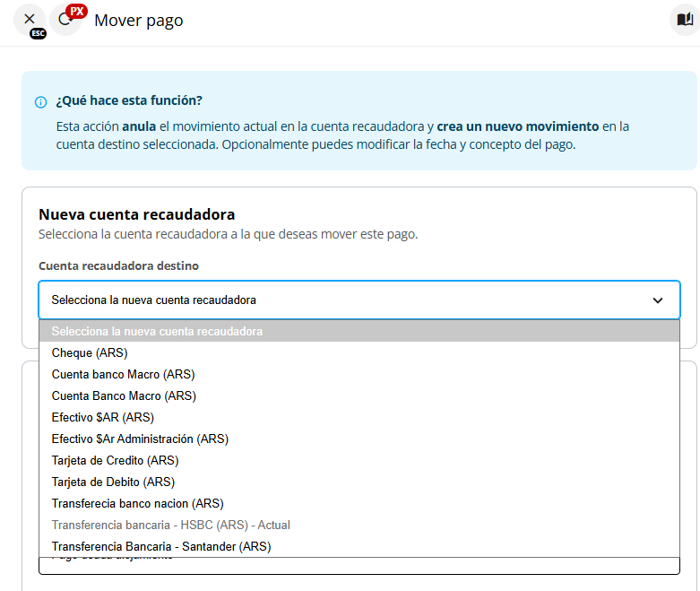Image resolution: width=700 pixels, height=591 pixels.
Task: Choose placeholder option Selecciona la nueva cuenta recaudadora
Action: point(359,332)
